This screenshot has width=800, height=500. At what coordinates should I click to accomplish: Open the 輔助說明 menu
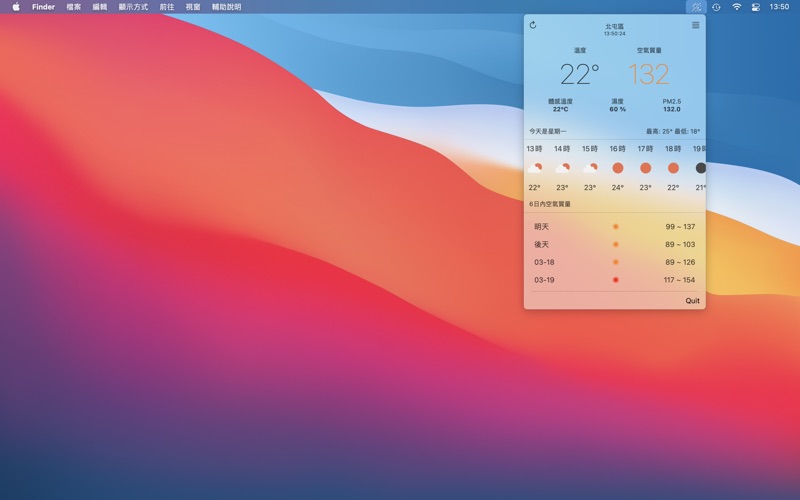coord(227,7)
